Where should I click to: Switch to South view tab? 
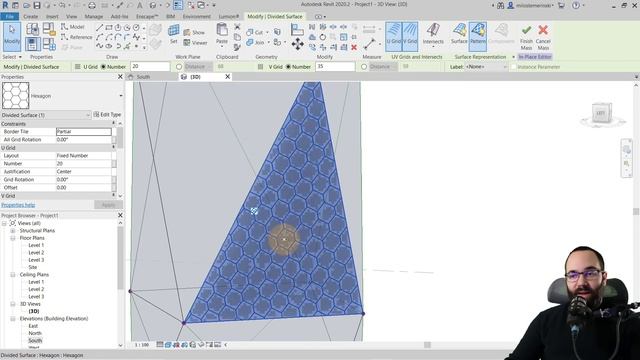pyautogui.click(x=143, y=77)
